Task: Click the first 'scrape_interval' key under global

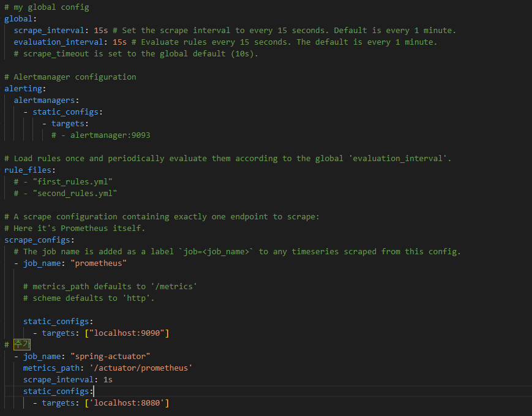Action: click(x=49, y=30)
